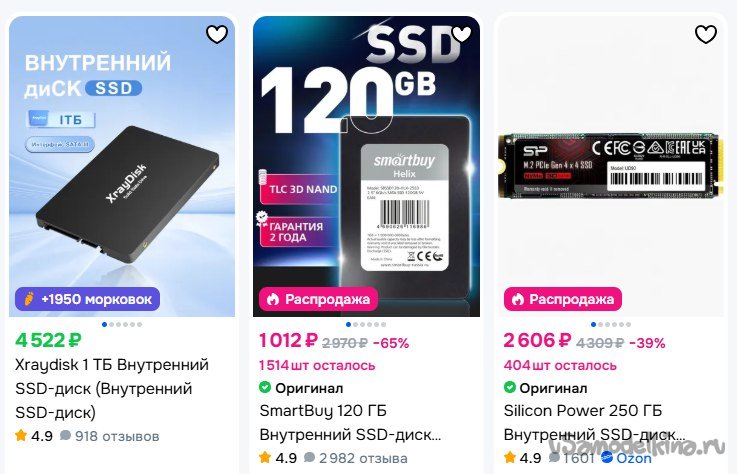737x474 pixels.
Task: Select second carousel dot under SmartBuy image
Action: [x=355, y=324]
